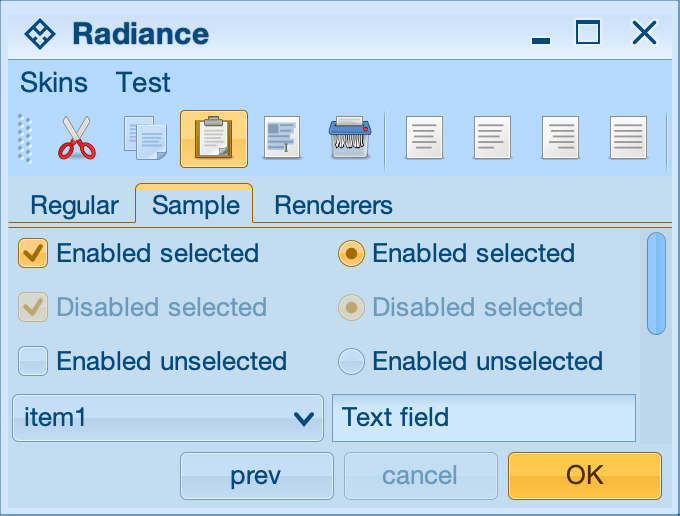The width and height of the screenshot is (680, 516).
Task: Click the Cut scissors icon
Action: click(x=76, y=138)
